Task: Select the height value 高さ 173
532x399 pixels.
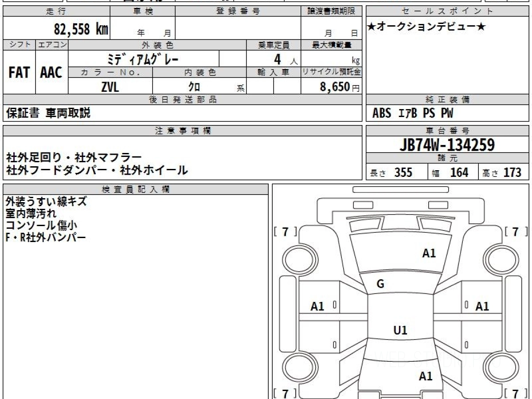Action: coord(502,172)
